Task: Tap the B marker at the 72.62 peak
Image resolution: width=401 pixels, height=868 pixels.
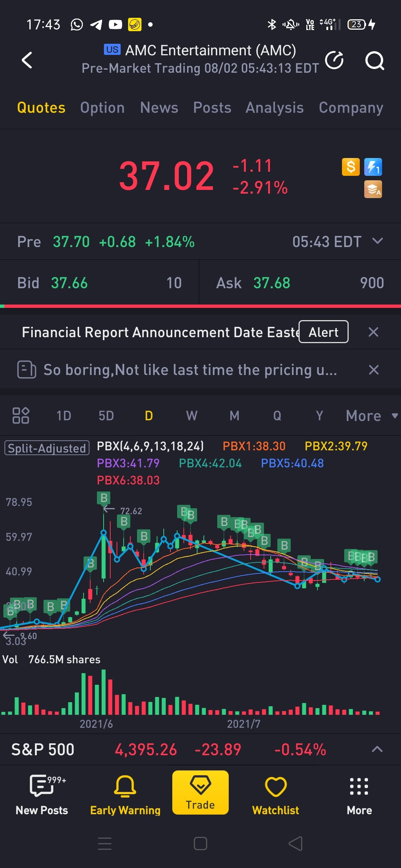Action: 104,498
